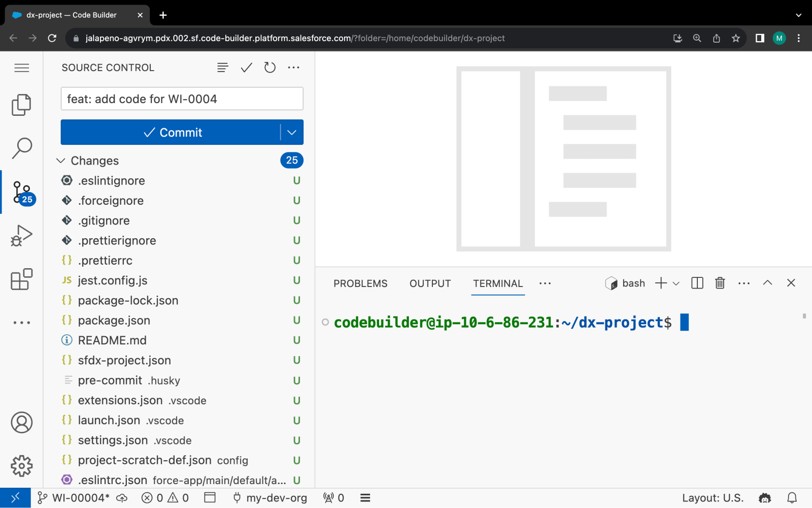Split the terminal
Screen dimensions: 812x508
click(x=697, y=283)
